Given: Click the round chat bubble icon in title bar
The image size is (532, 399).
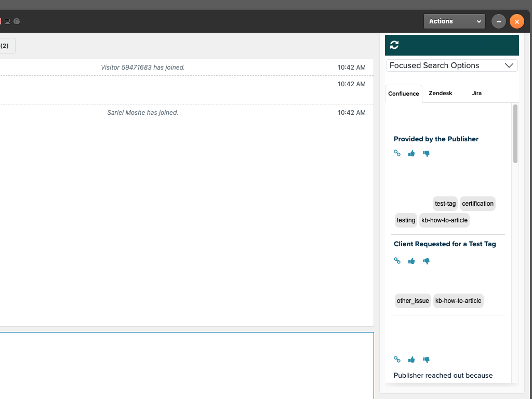Looking at the screenshot, I should [17, 21].
